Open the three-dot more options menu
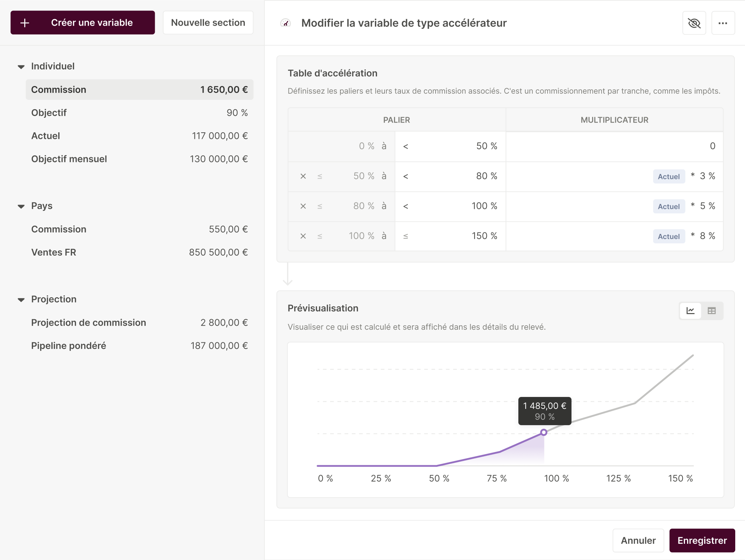 click(x=723, y=23)
